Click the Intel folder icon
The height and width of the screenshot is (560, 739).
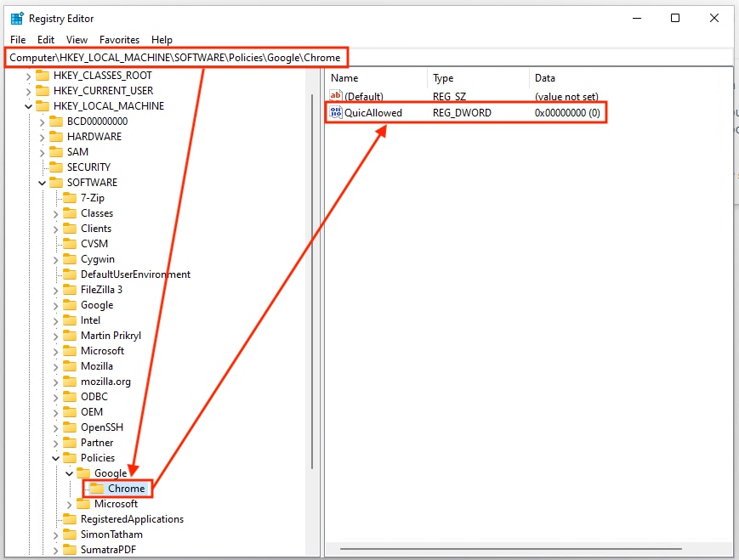point(70,320)
